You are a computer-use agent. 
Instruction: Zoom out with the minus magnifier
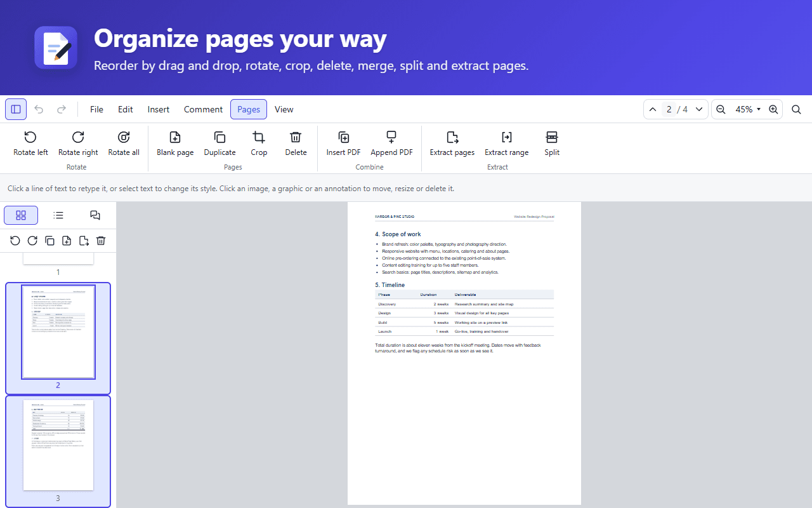(721, 109)
